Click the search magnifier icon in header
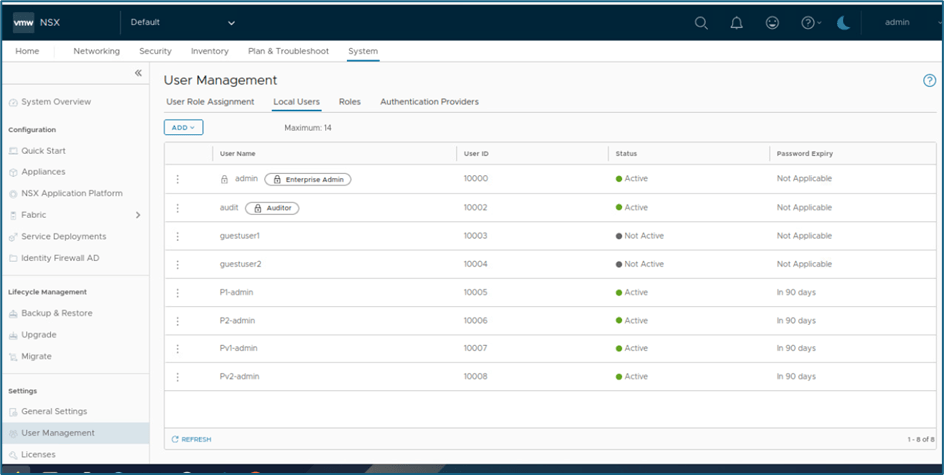This screenshot has height=475, width=944. click(701, 23)
